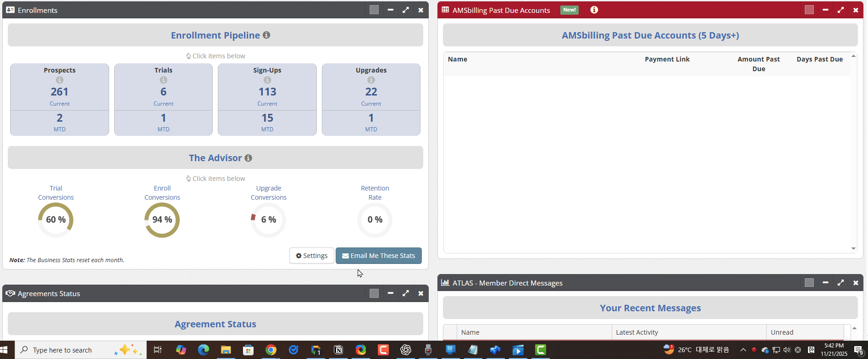Click the Prospects info icon
This screenshot has width=868, height=359.
pyautogui.click(x=60, y=80)
